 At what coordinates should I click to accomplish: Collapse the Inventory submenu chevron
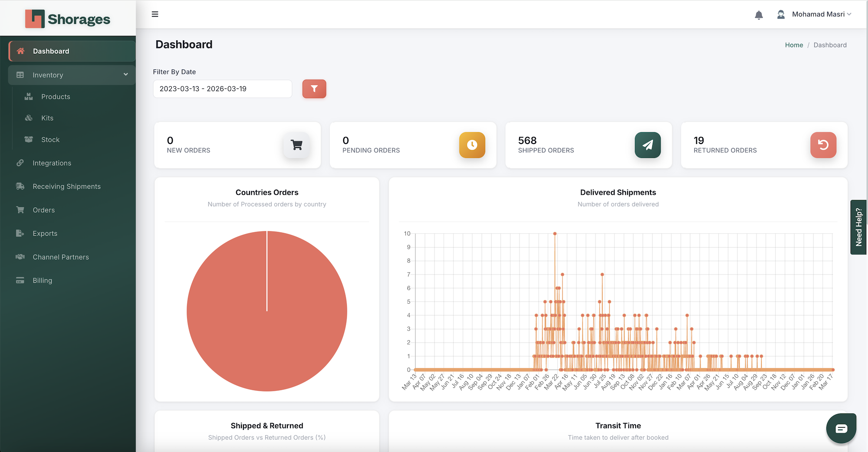pyautogui.click(x=125, y=75)
